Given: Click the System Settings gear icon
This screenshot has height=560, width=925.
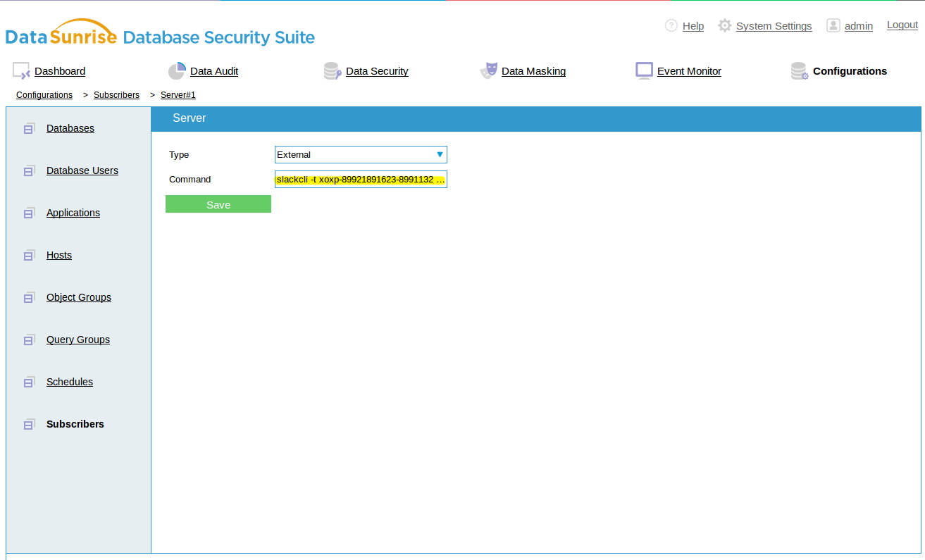Looking at the screenshot, I should pos(725,25).
